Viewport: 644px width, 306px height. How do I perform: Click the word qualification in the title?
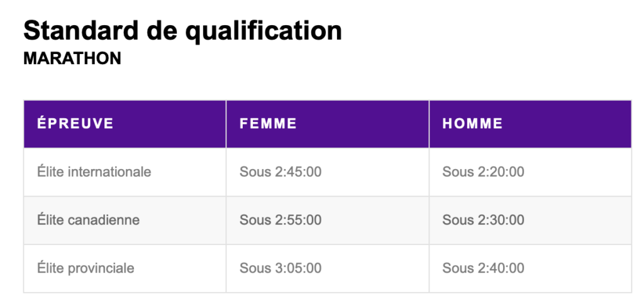pos(264,31)
